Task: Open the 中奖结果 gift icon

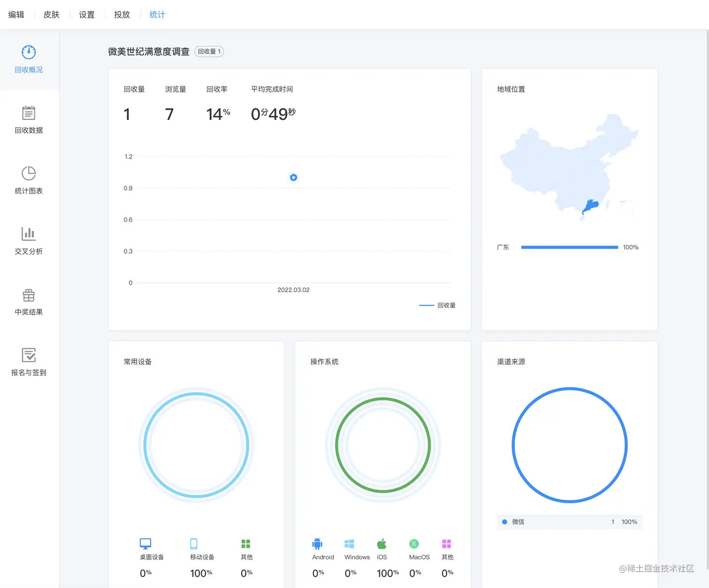Action: coord(29,294)
